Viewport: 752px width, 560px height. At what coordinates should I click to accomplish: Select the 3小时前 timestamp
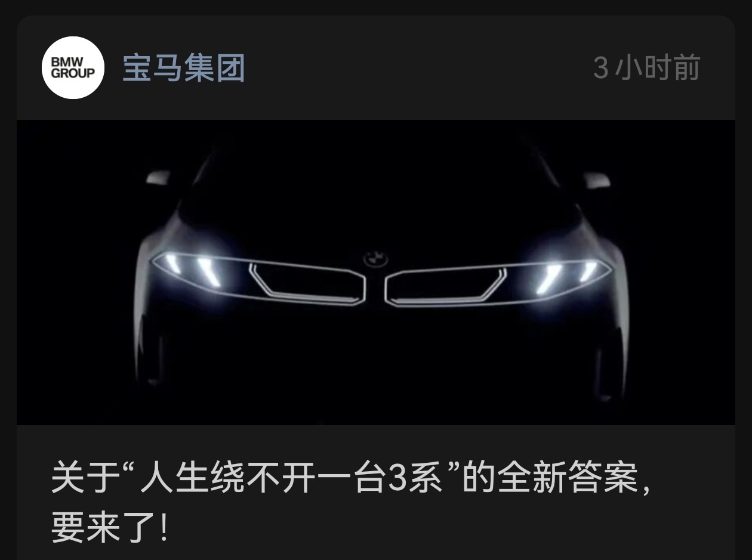(x=646, y=68)
